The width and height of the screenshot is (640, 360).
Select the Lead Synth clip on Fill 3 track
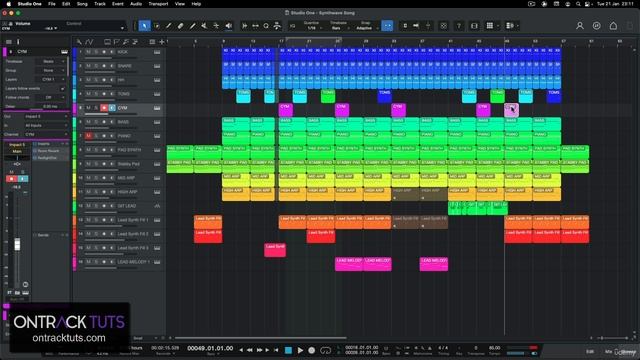pyautogui.click(x=275, y=250)
